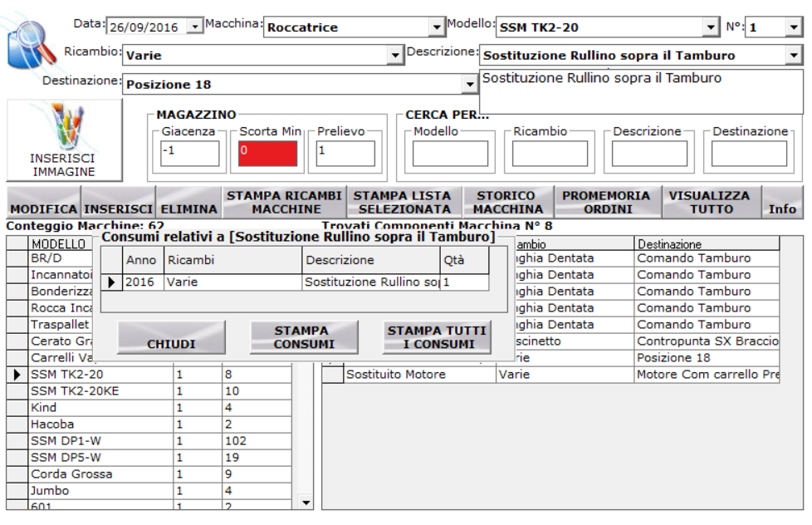Click the INSERISCI IMMAGINE paint brushes button
This screenshot has width=812, height=525.
point(64,140)
